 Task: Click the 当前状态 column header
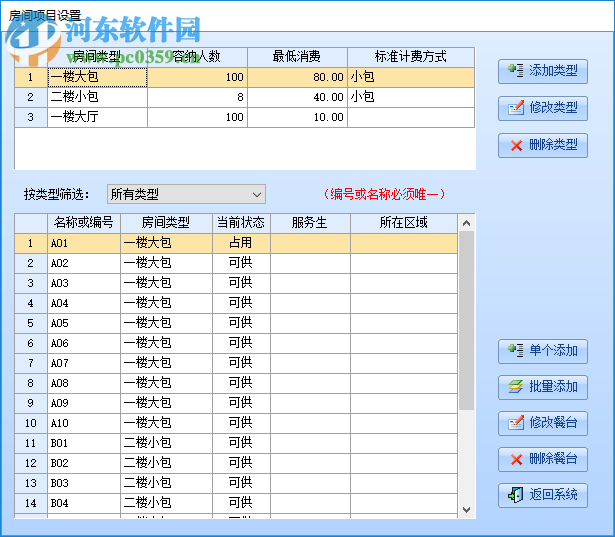(241, 223)
